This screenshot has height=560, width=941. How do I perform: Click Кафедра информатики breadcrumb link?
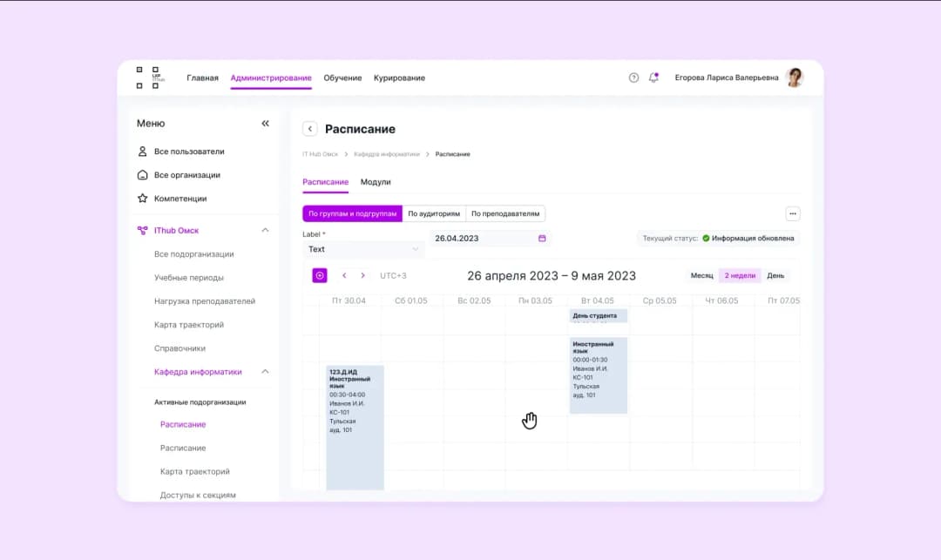[387, 154]
